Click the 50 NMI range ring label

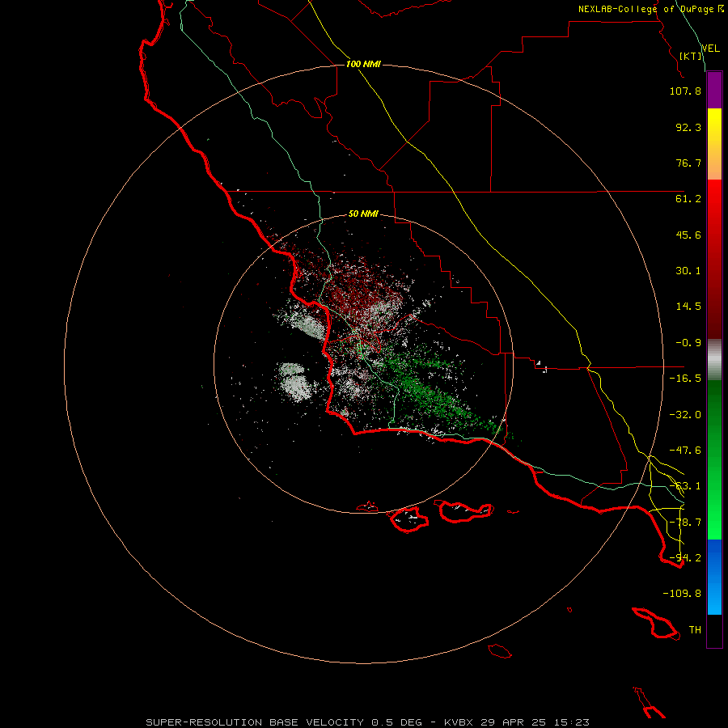coord(363,214)
